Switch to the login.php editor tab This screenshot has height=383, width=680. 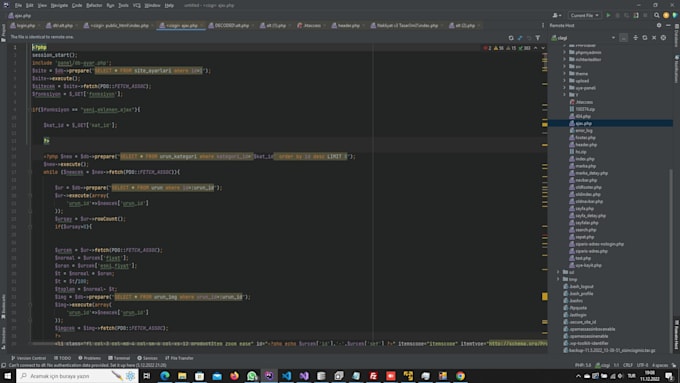pyautogui.click(x=25, y=26)
